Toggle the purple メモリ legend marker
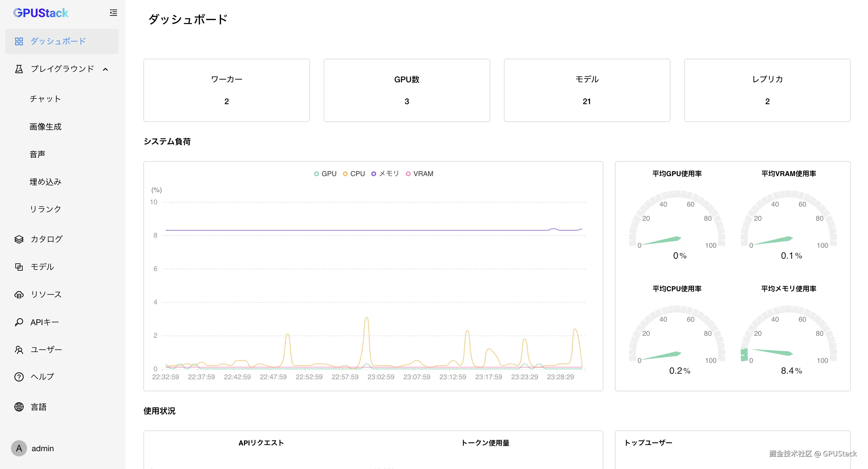Screen dimensions: 868x469 click(x=374, y=174)
